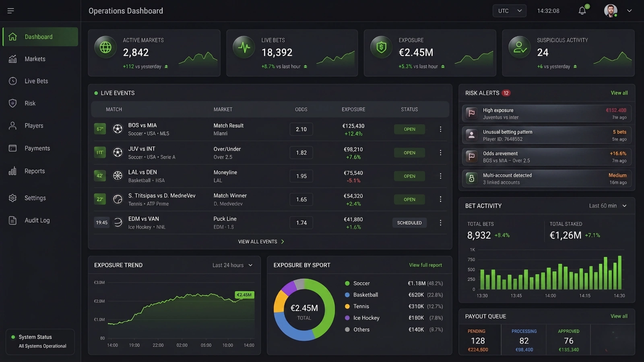Open the notifications bell
Image resolution: width=644 pixels, height=362 pixels.
point(582,11)
